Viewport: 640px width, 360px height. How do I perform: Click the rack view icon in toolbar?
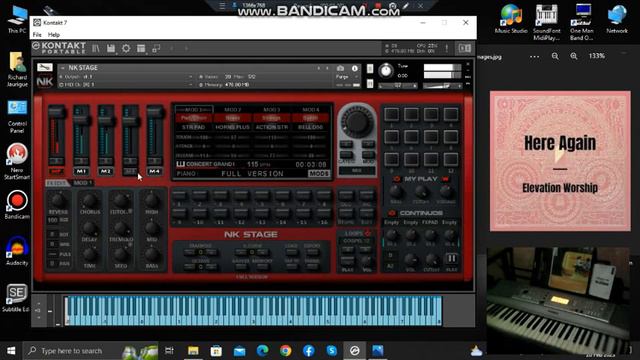point(141,49)
